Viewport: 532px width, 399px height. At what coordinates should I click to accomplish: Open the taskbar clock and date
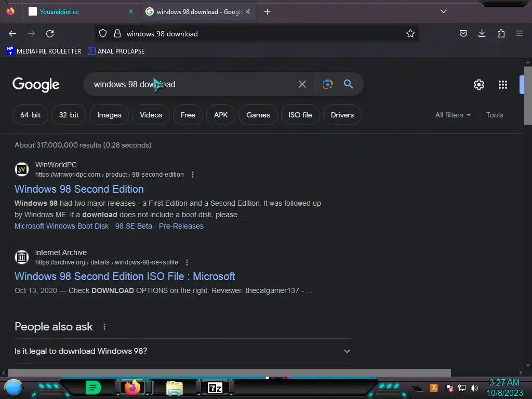[504, 388]
